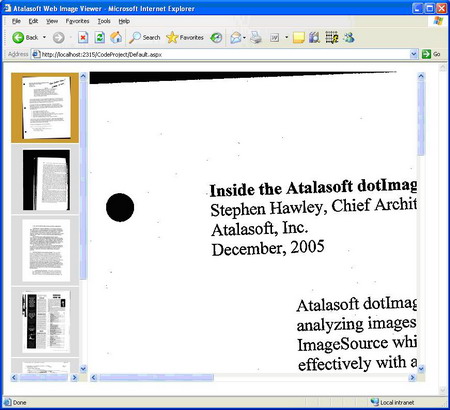Image resolution: width=450 pixels, height=410 pixels.
Task: Click the Edit with Word icon
Action: 275,38
